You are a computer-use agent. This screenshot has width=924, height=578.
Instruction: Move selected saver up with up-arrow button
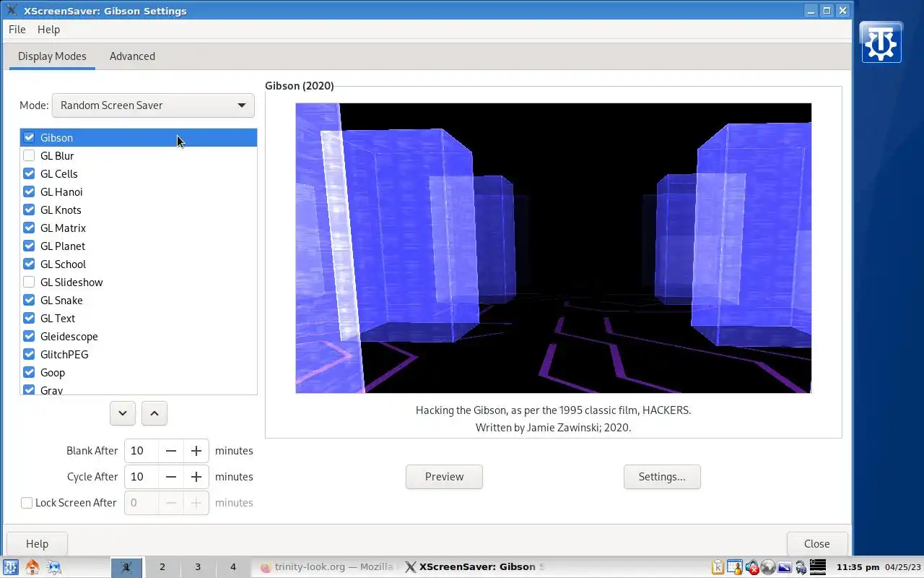154,413
